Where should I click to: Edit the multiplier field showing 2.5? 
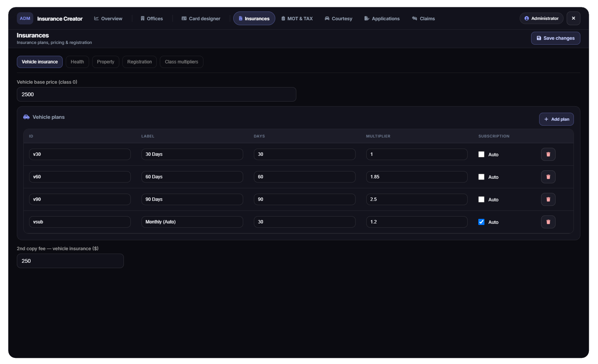click(x=417, y=199)
